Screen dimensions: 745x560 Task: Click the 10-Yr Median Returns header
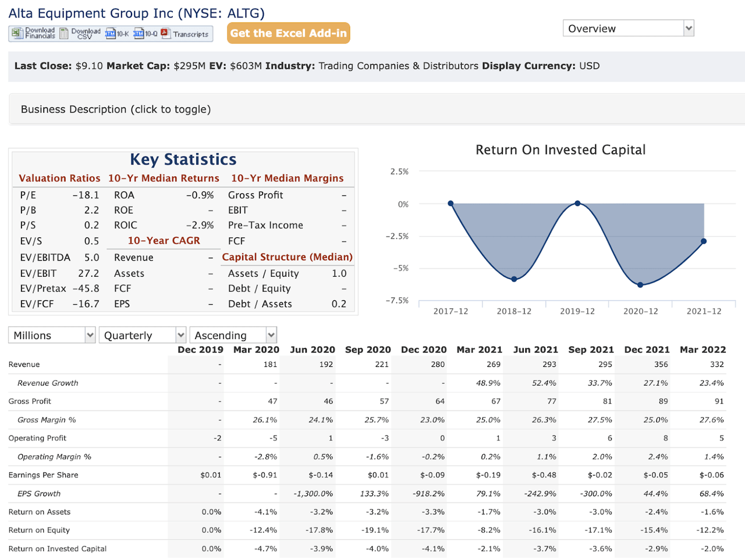click(x=164, y=179)
